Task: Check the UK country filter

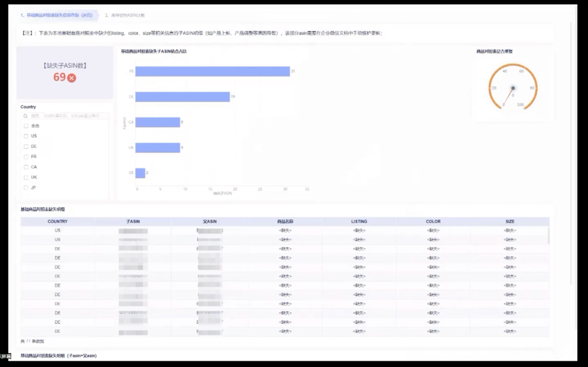Action: coord(26,178)
